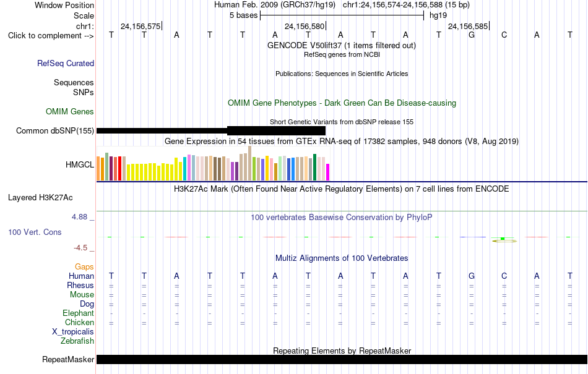
Task: Click the 24,156,580 position marker
Action: [x=305, y=26]
